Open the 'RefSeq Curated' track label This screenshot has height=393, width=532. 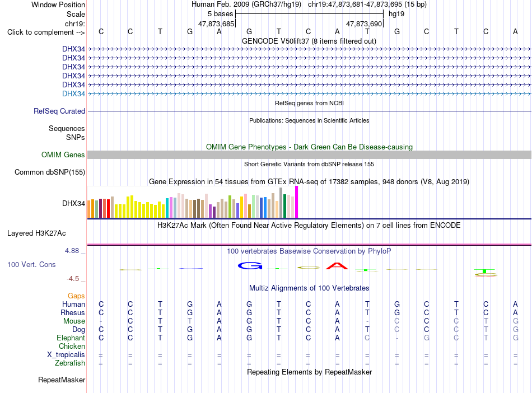click(59, 111)
